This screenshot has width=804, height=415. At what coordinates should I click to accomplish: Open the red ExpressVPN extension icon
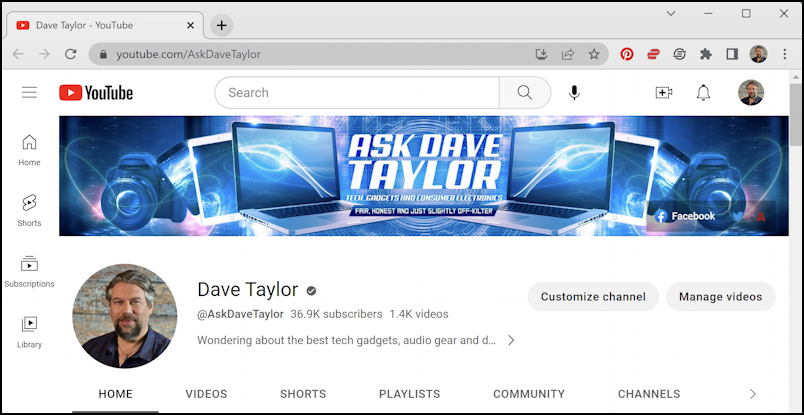click(x=653, y=54)
